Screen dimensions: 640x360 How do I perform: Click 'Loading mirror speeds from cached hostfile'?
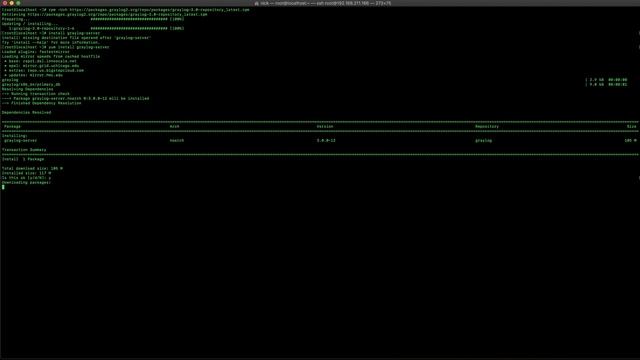pos(51,56)
